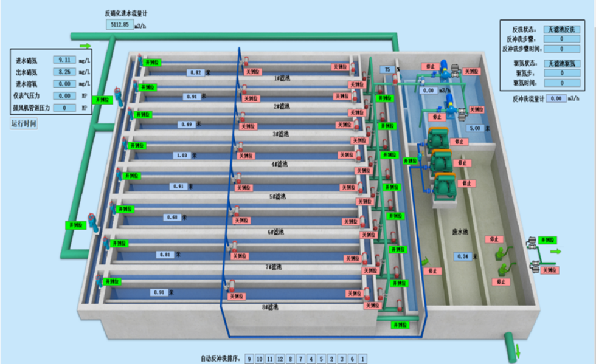The image size is (596, 364).
Task: Click backwash sequence box 10
Action: [x=260, y=359]
